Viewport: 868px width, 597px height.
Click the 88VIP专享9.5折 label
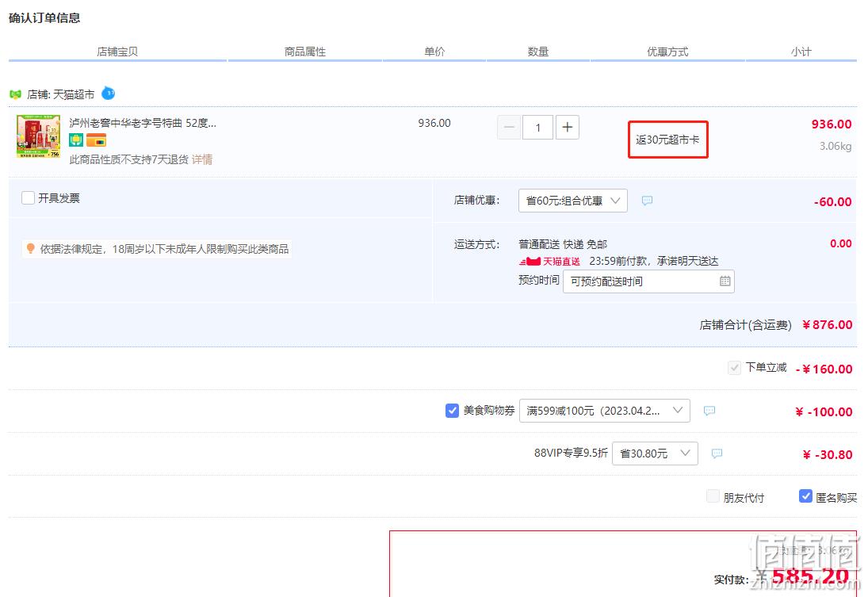coord(571,453)
